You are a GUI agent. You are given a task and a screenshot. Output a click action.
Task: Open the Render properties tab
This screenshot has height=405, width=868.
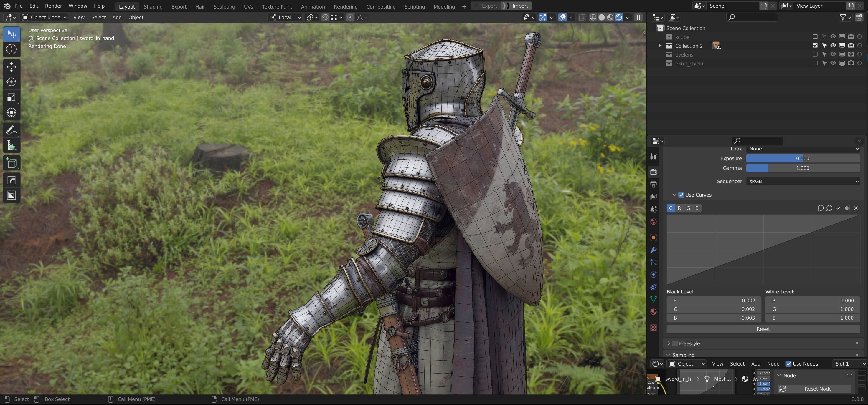coord(654,172)
